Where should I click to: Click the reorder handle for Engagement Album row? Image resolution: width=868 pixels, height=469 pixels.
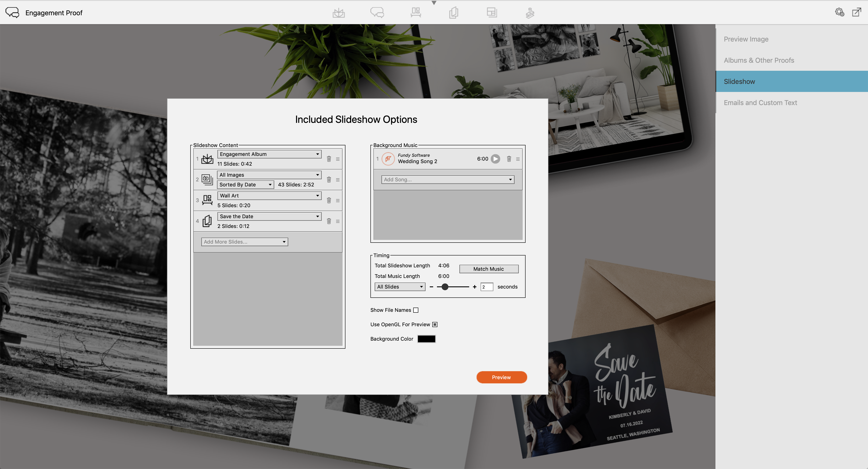(x=338, y=159)
